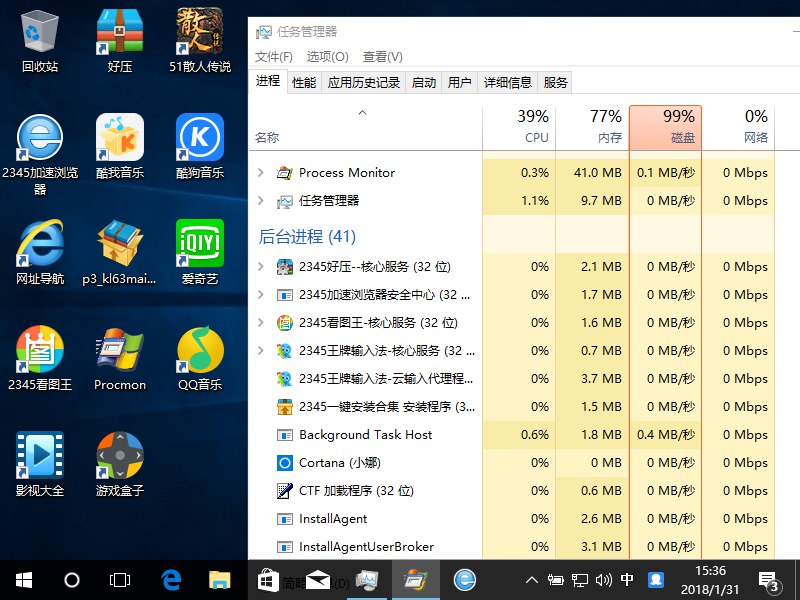Viewport: 800px width, 600px height.
Task: Sort by 名称 column header
Action: pos(365,128)
